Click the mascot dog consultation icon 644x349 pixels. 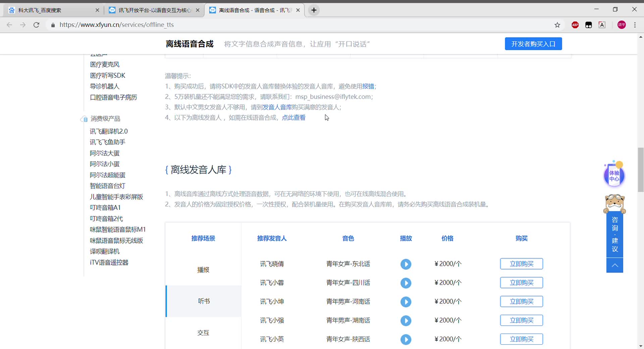[x=614, y=204]
